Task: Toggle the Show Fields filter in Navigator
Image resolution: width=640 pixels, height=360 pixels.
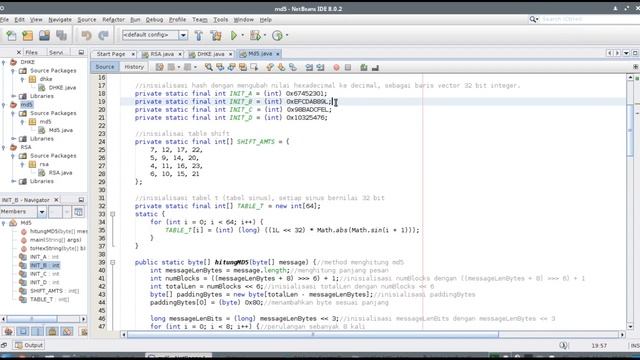Action: pyautogui.click(x=23, y=331)
